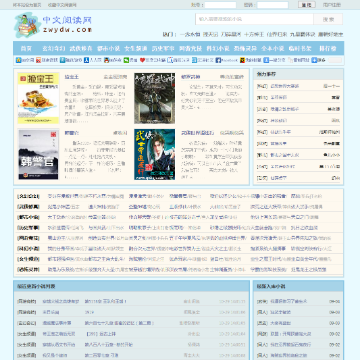The image size is (360, 360).
Task: Click the [武侠修真] row label in list
Action: coord(28,207)
